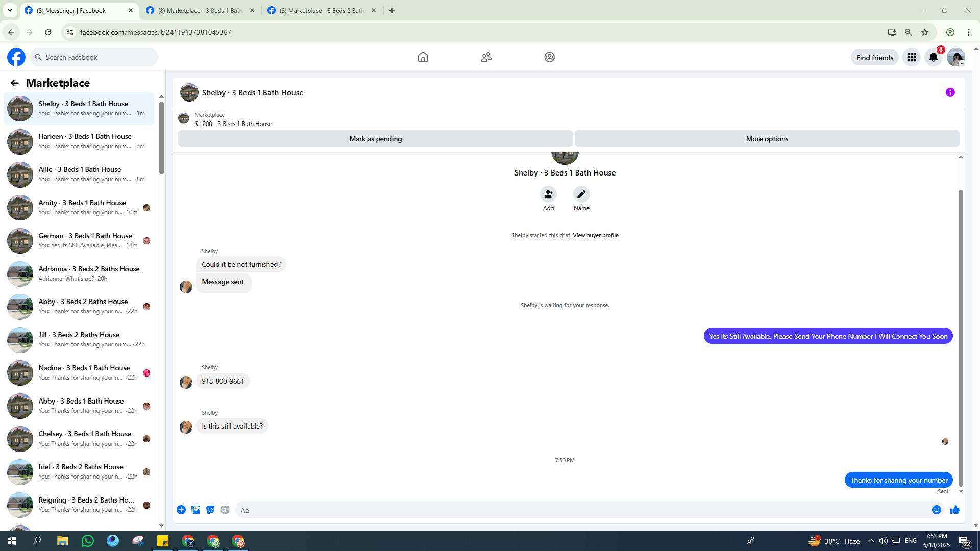
Task: Open View buyer profile link
Action: [595, 235]
